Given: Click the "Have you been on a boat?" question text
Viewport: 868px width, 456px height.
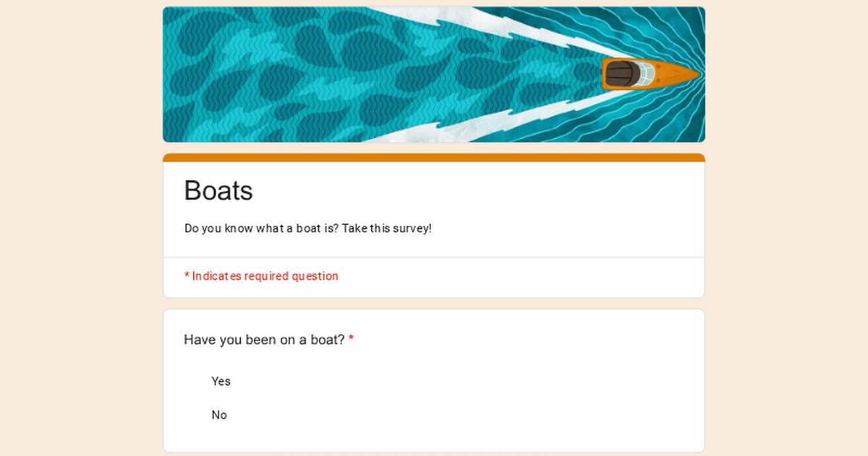Looking at the screenshot, I should [264, 339].
